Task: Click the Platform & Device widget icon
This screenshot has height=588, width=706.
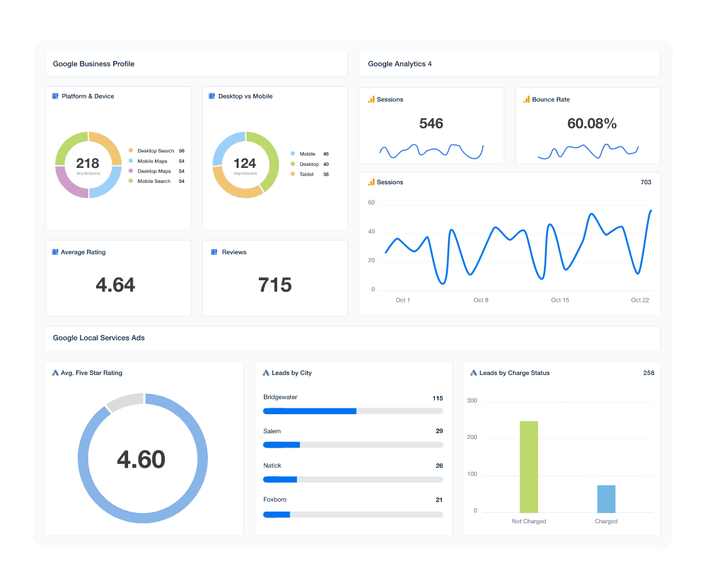Action: point(54,96)
